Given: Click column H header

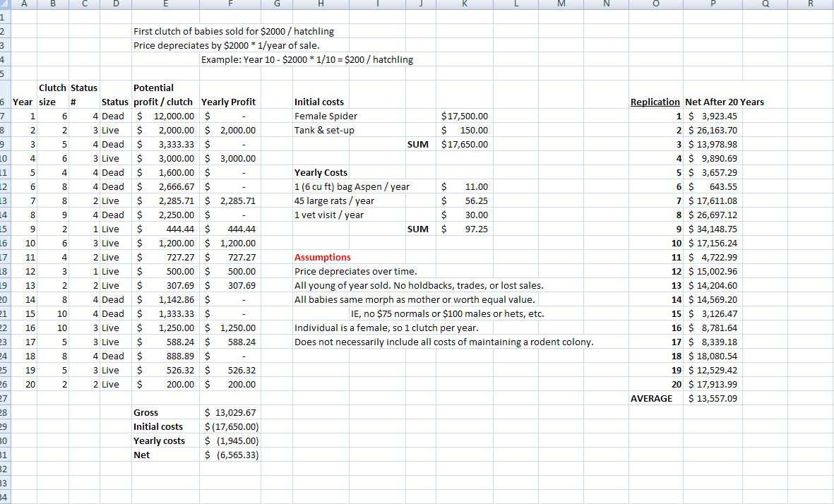Looking at the screenshot, I should [x=321, y=4].
